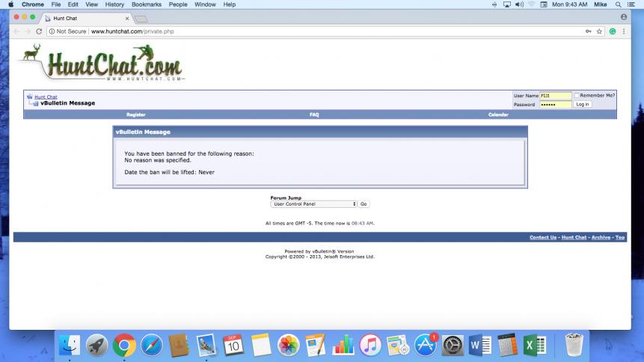Image resolution: width=644 pixels, height=362 pixels.
Task: Open the History menu in menu bar
Action: coord(114,4)
